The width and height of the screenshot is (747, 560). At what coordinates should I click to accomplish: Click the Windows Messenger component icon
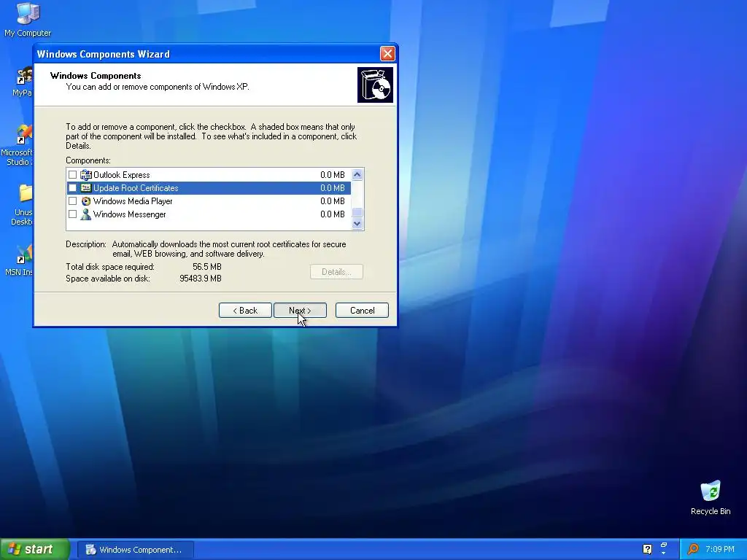(x=86, y=214)
